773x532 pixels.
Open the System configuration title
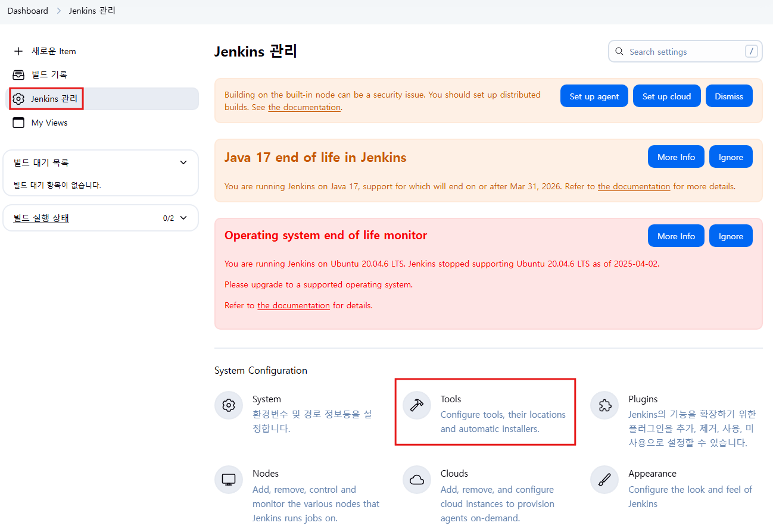pyautogui.click(x=267, y=399)
